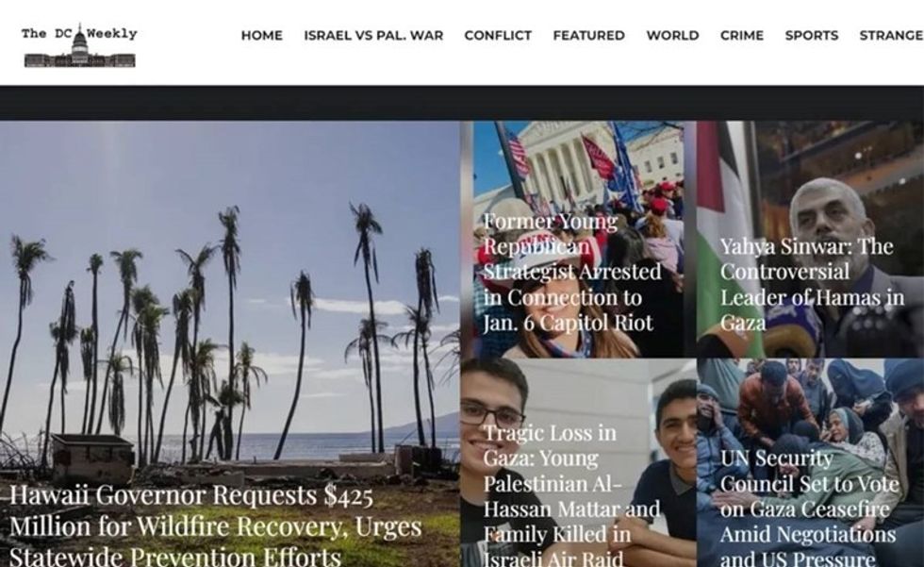Navigate to the CRIME section
The image size is (924, 567).
(742, 35)
